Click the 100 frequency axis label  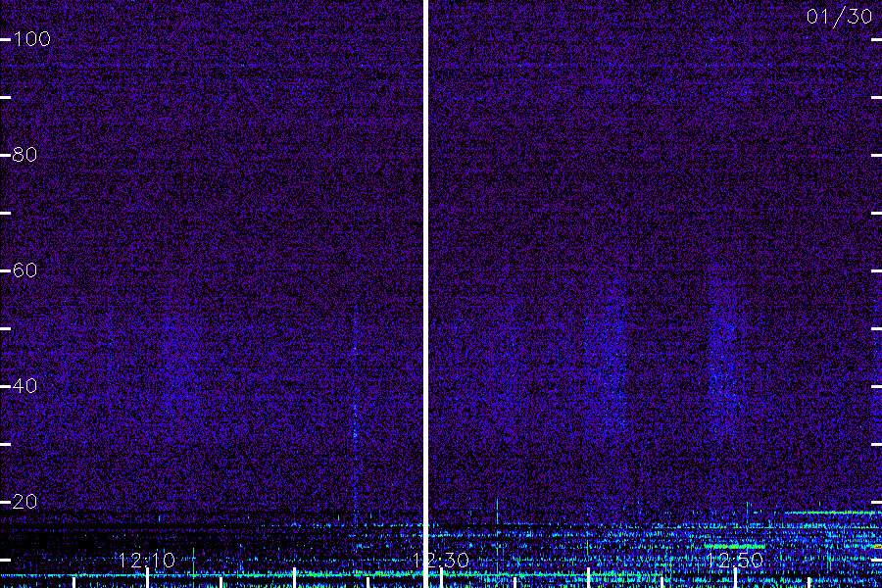32,39
